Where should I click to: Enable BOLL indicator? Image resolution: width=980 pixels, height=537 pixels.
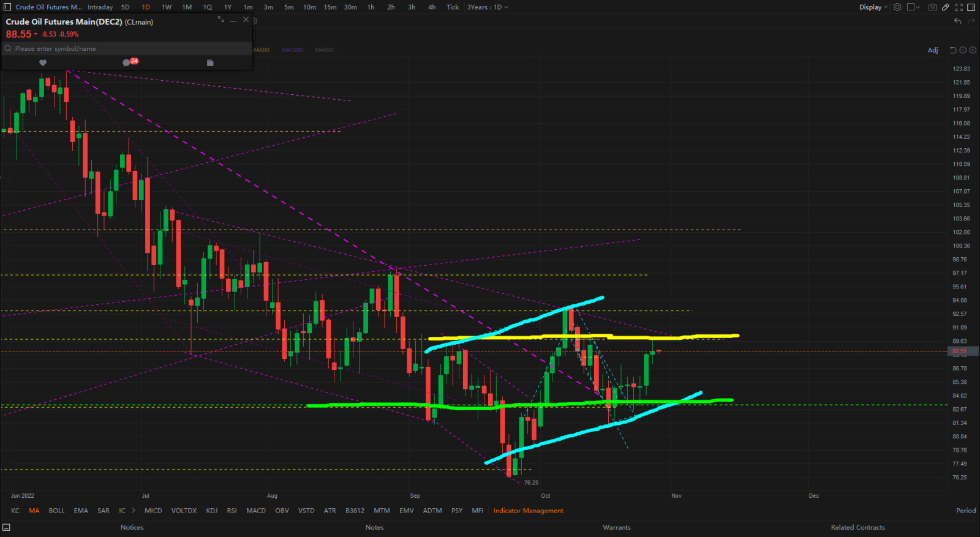[x=57, y=511]
